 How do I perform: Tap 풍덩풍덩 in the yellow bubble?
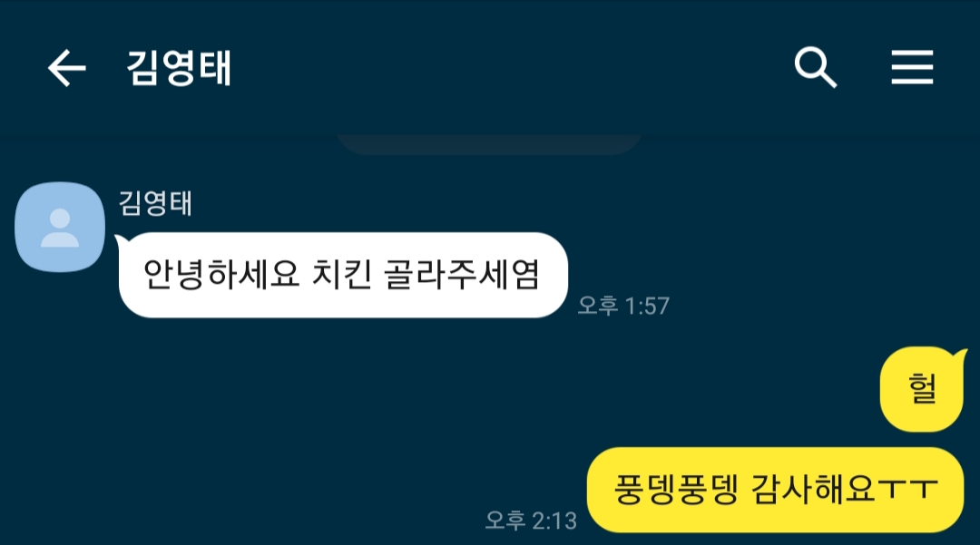[x=676, y=490]
